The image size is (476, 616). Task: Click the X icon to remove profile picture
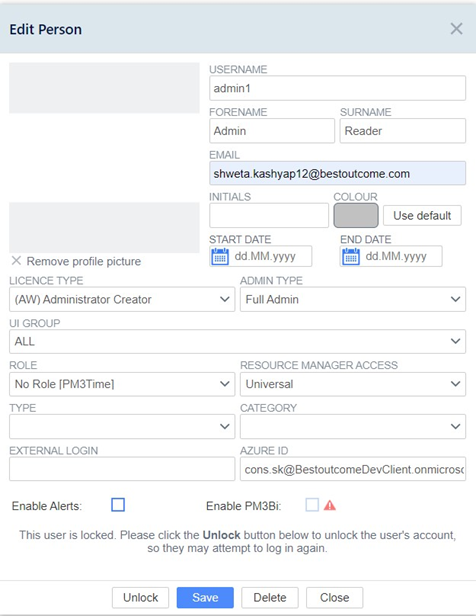click(16, 260)
